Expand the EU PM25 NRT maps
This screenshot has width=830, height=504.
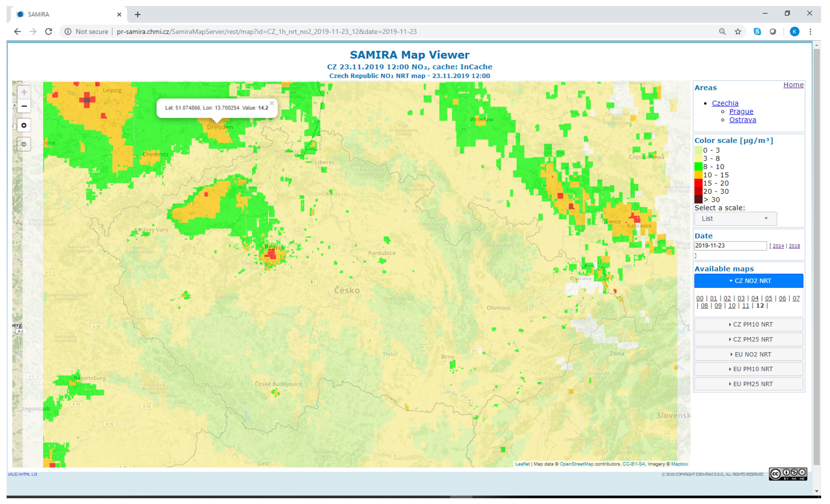tap(749, 384)
